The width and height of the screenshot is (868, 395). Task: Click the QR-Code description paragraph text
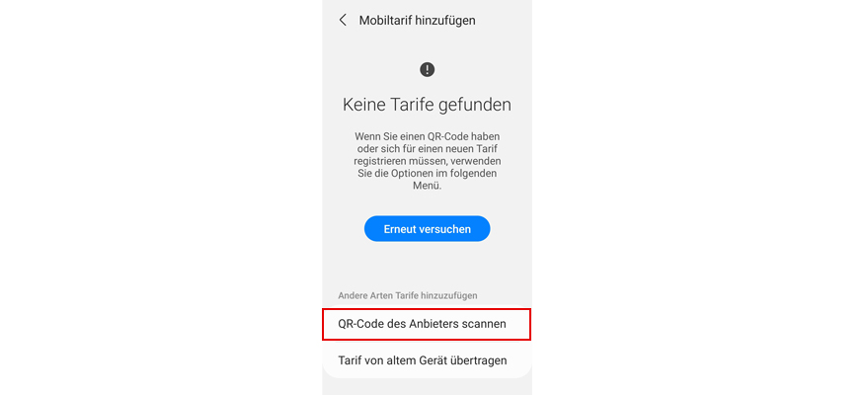(x=427, y=161)
